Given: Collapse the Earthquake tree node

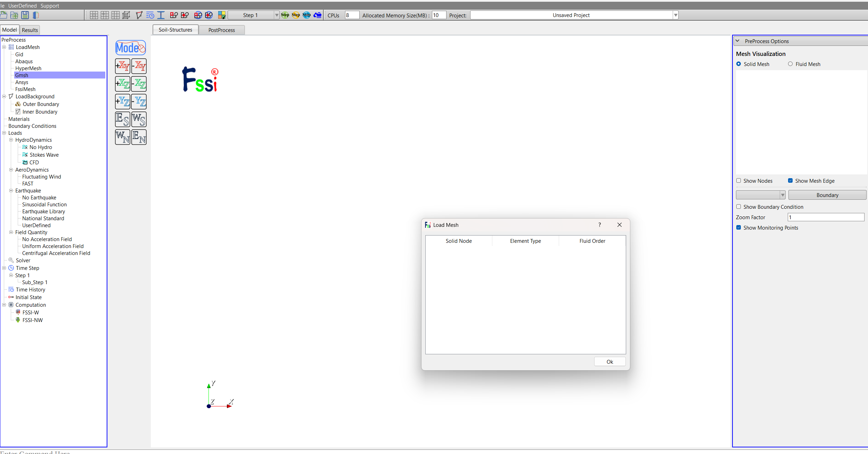Looking at the screenshot, I should coord(11,190).
